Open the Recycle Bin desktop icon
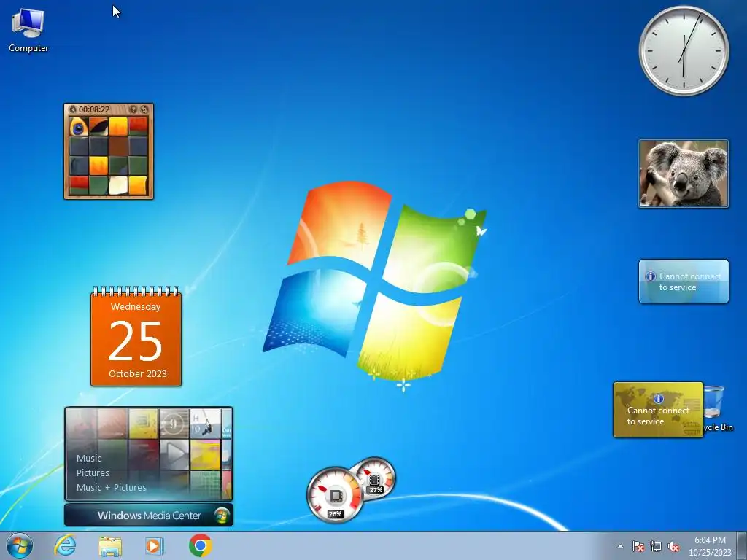This screenshot has width=747, height=560. pyautogui.click(x=716, y=409)
